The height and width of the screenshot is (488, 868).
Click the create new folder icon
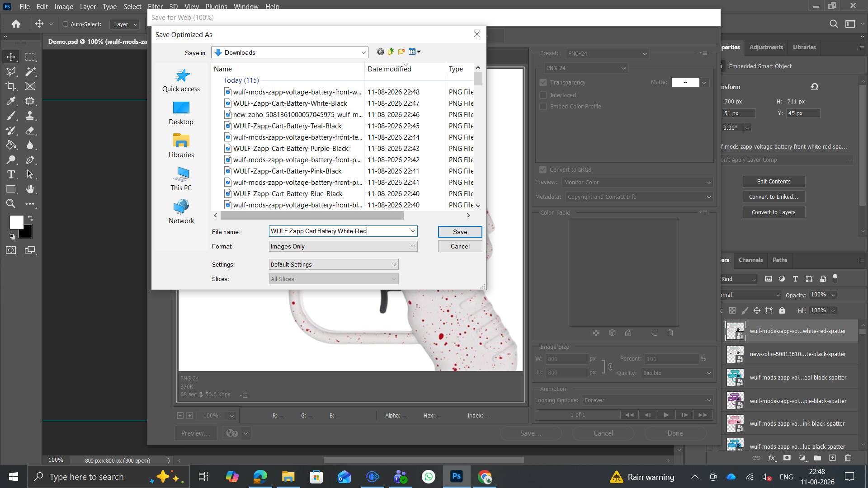tap(401, 52)
